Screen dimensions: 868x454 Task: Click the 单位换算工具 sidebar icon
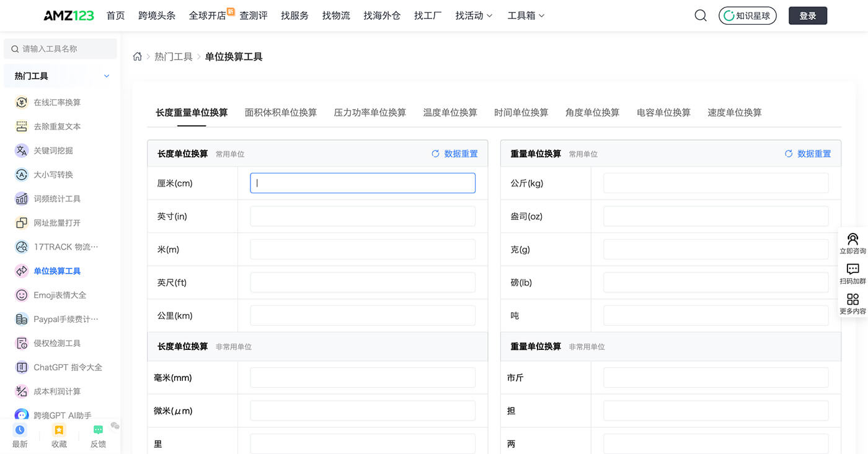(x=22, y=271)
